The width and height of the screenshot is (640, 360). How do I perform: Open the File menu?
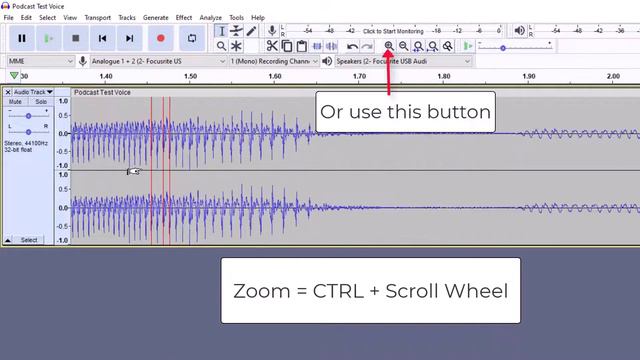click(8, 18)
